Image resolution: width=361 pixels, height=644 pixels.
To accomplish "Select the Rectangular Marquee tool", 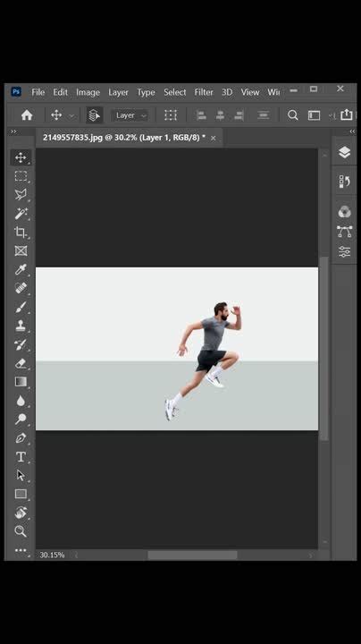I will [21, 176].
